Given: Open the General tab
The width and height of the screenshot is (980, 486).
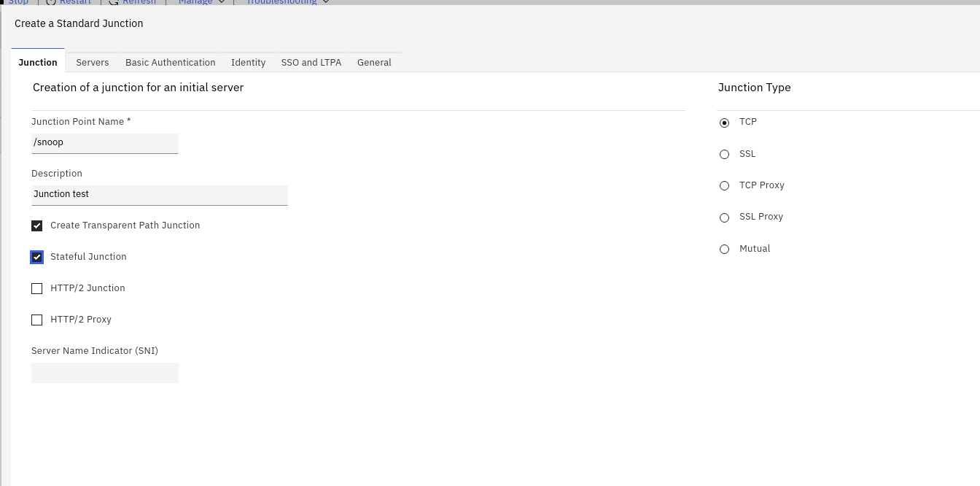Looking at the screenshot, I should tap(374, 62).
